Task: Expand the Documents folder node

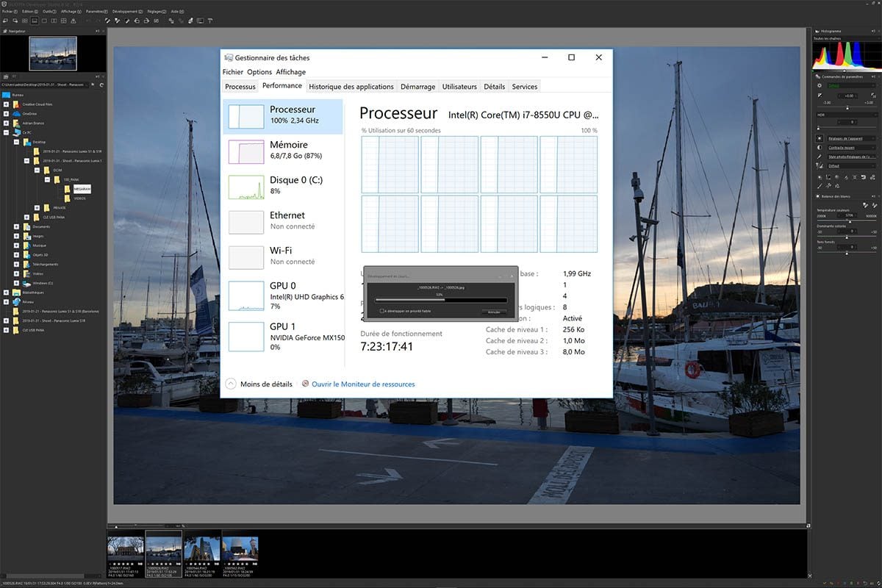Action: click(x=16, y=227)
